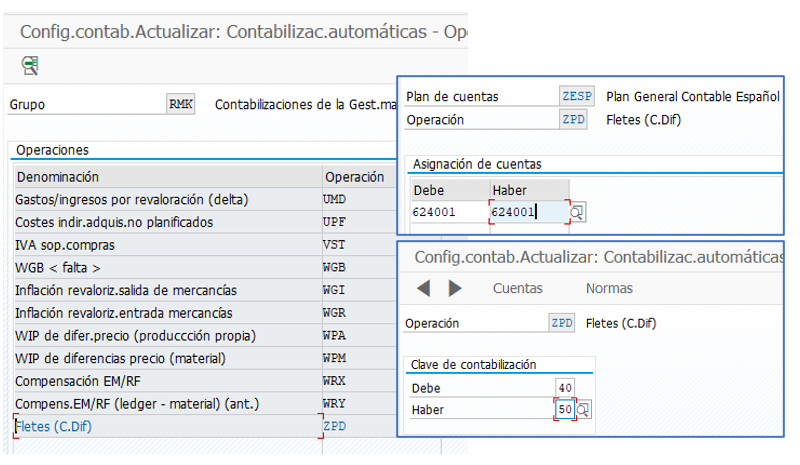Open the Normas button
This screenshot has width=800, height=465.
click(609, 288)
